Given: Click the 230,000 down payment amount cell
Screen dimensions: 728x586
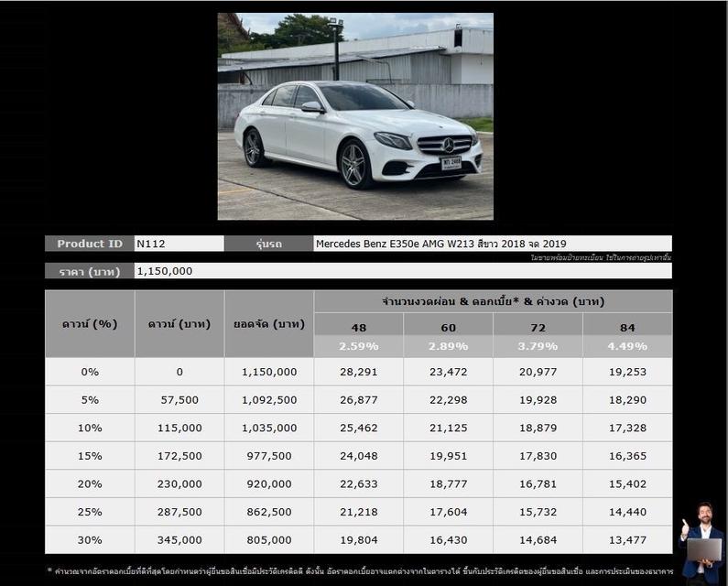Looking at the screenshot, I should pyautogui.click(x=179, y=484).
